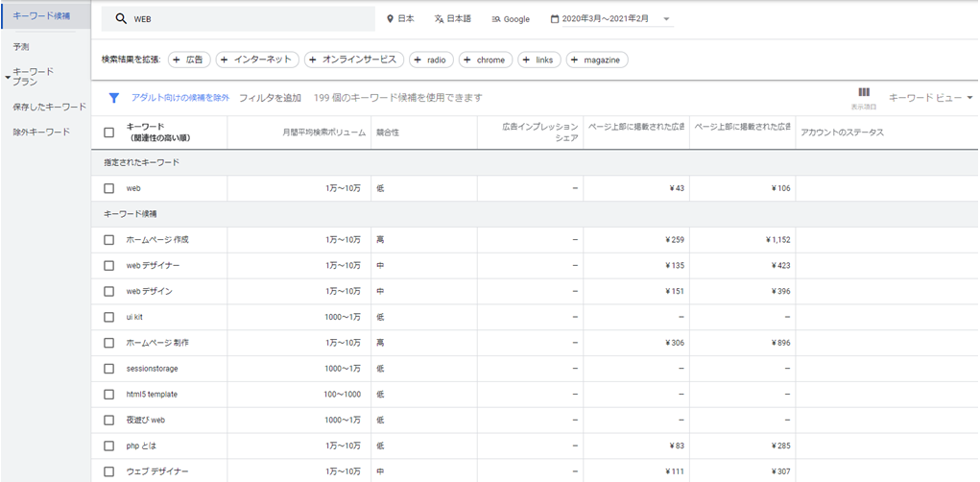Open the 予測 sidebar item
980x482 pixels.
[20, 47]
